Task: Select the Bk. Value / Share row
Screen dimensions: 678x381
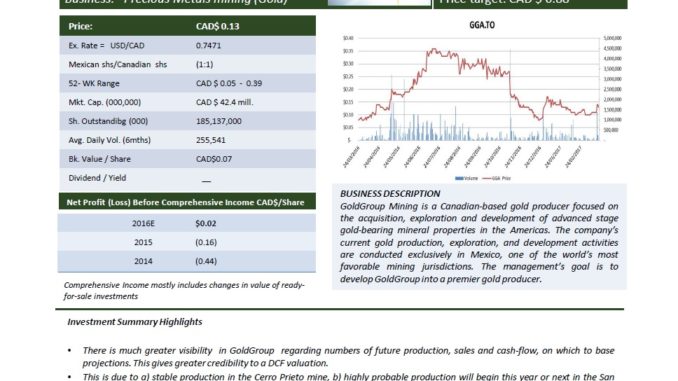Action: tap(187, 159)
